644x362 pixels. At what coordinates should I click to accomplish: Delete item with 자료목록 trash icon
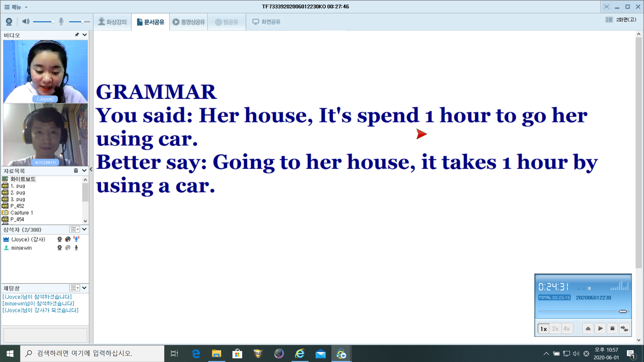(76, 171)
